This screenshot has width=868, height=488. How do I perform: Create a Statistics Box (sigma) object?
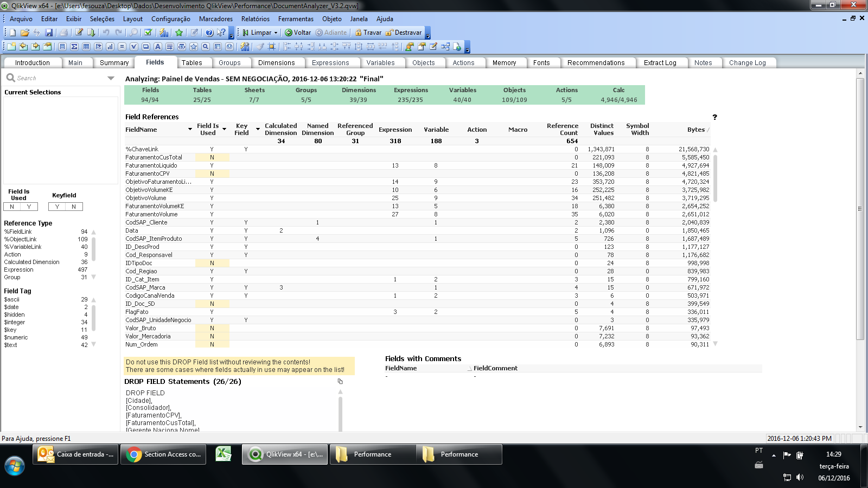click(74, 47)
